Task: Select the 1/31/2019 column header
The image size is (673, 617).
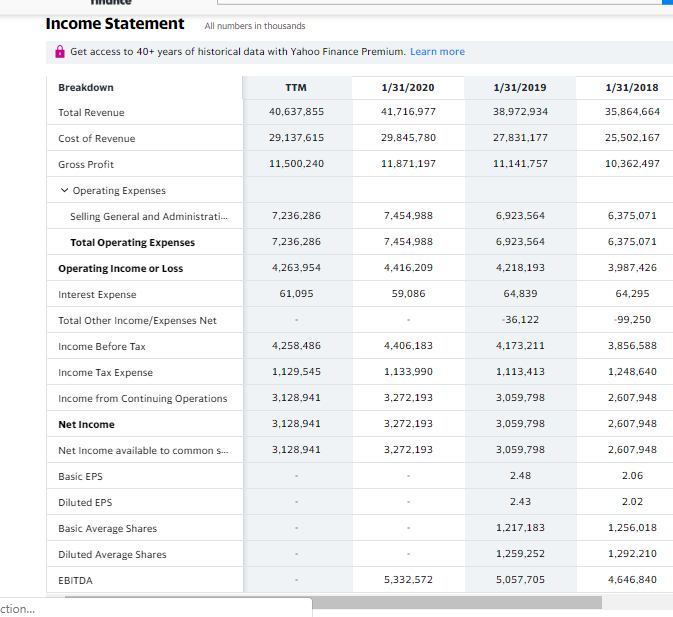Action: pyautogui.click(x=520, y=88)
